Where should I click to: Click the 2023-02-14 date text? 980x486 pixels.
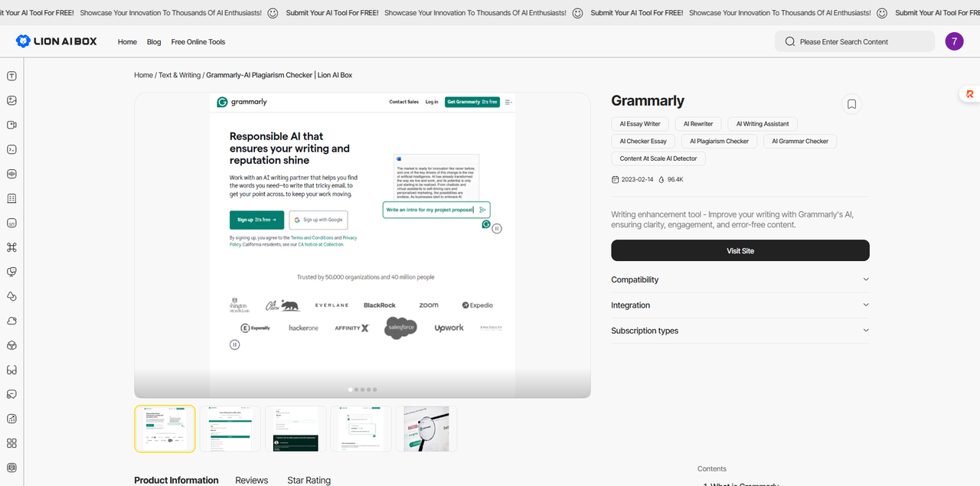tap(639, 179)
